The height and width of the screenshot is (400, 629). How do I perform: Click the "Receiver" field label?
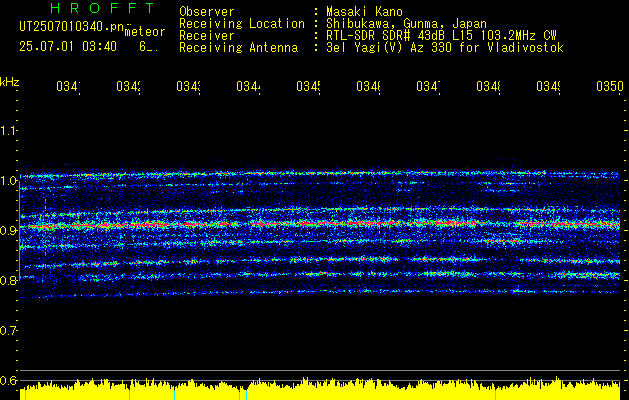point(207,36)
